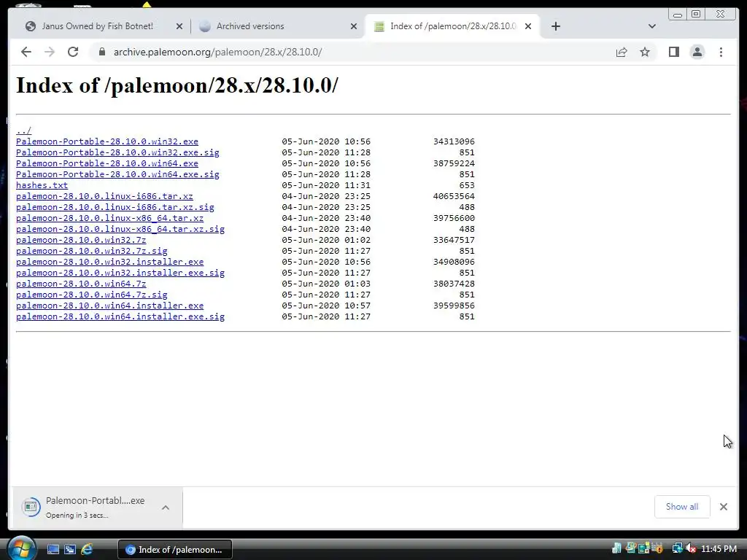Download palemoon-28.10.0.linux-i686.tar.xz
Viewport: 747px width, 560px height.
(104, 196)
